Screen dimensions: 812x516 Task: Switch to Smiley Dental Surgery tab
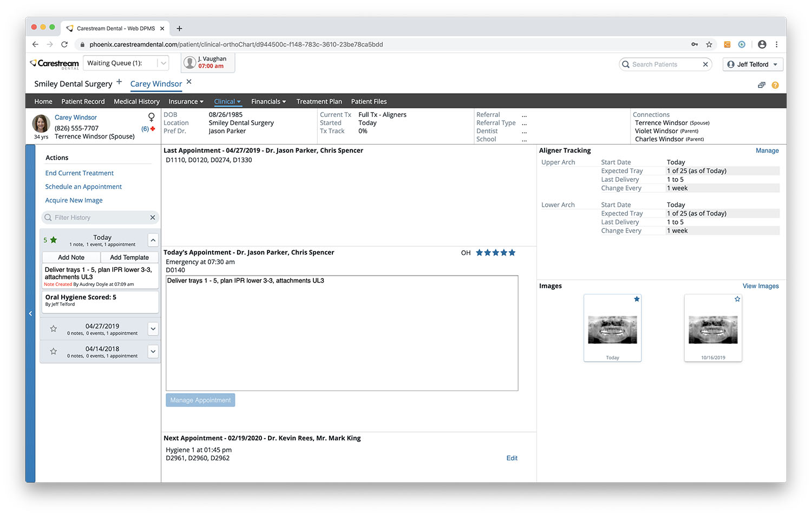[x=73, y=84]
